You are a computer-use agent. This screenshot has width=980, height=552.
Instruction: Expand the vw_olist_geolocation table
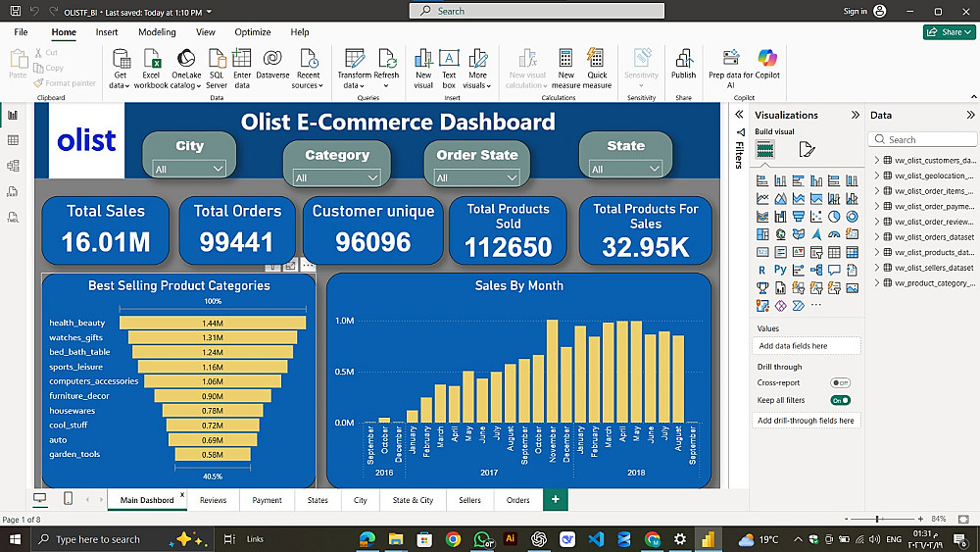(877, 176)
